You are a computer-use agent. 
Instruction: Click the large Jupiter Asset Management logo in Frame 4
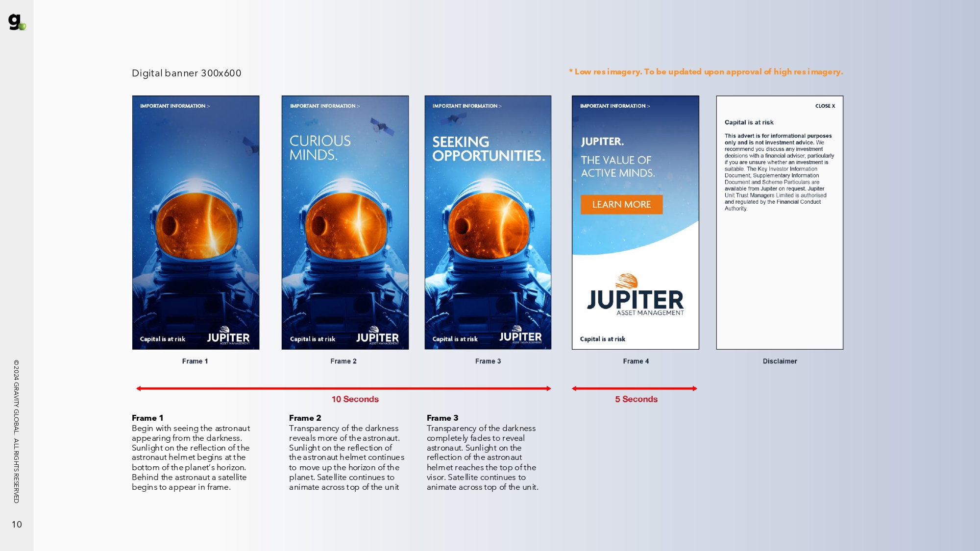[635, 295]
